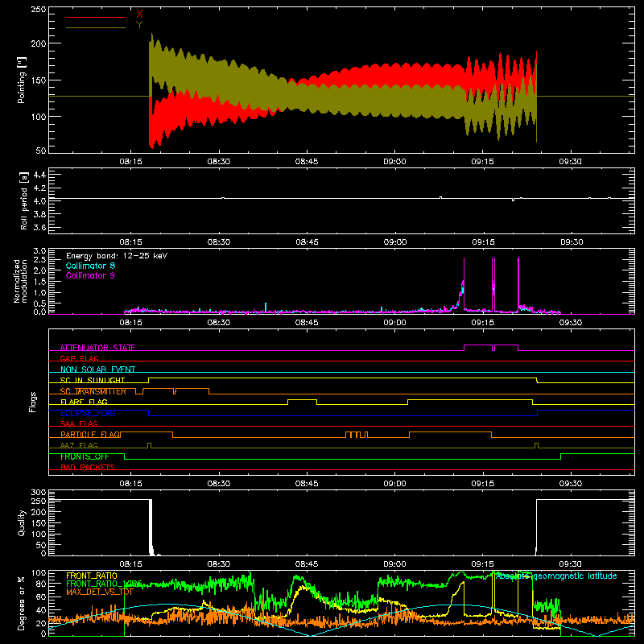644x644 pixels.
Task: Click the 80 tick on Degrees axis
Action: pos(41,584)
